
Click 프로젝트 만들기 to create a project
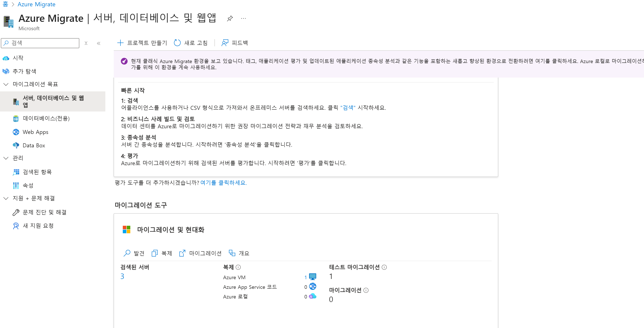pyautogui.click(x=142, y=43)
